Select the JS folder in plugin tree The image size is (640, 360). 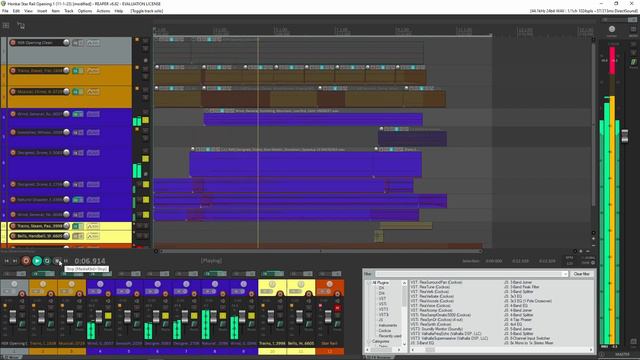tap(381, 320)
